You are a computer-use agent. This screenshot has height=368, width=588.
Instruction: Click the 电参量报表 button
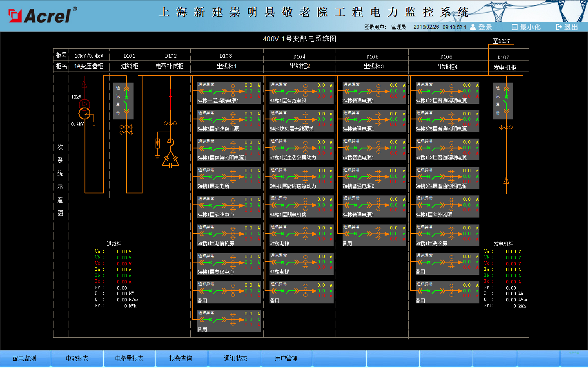click(x=129, y=359)
